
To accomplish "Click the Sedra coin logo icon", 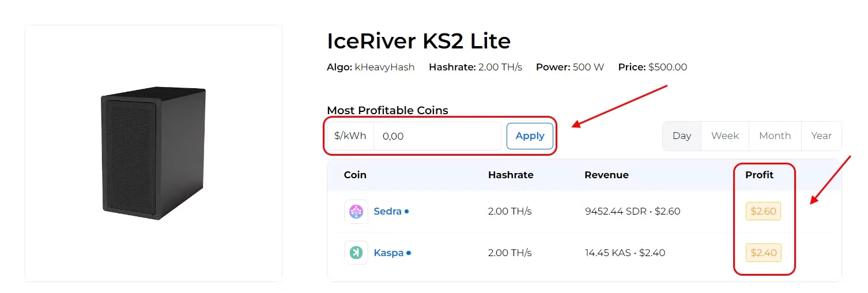I will (356, 212).
